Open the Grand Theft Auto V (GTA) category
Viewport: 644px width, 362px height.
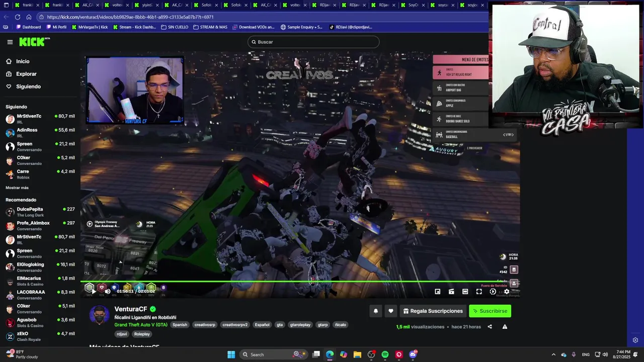coord(141,325)
